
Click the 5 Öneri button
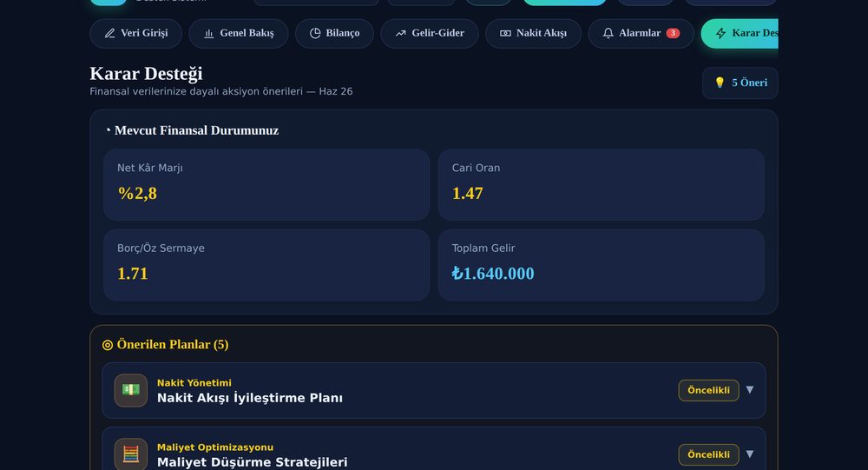click(x=740, y=83)
